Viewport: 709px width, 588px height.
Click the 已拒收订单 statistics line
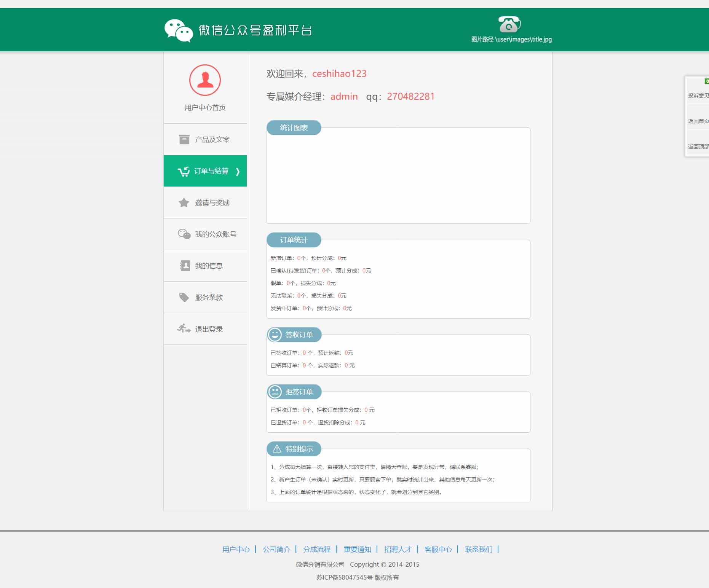[323, 410]
